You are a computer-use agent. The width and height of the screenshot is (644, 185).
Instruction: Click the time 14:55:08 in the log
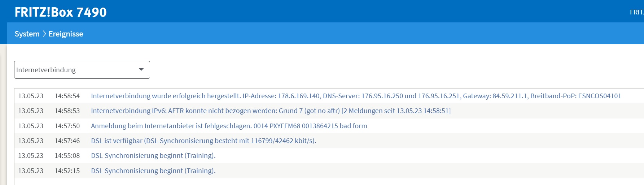[x=67, y=156]
